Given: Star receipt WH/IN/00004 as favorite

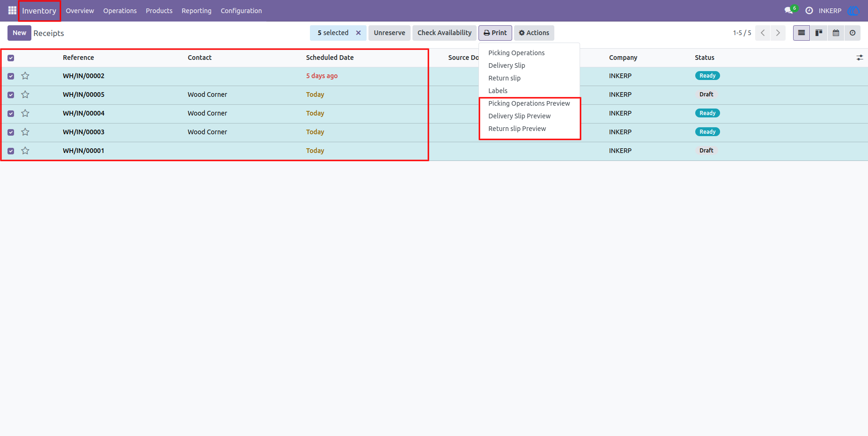Looking at the screenshot, I should coord(25,113).
